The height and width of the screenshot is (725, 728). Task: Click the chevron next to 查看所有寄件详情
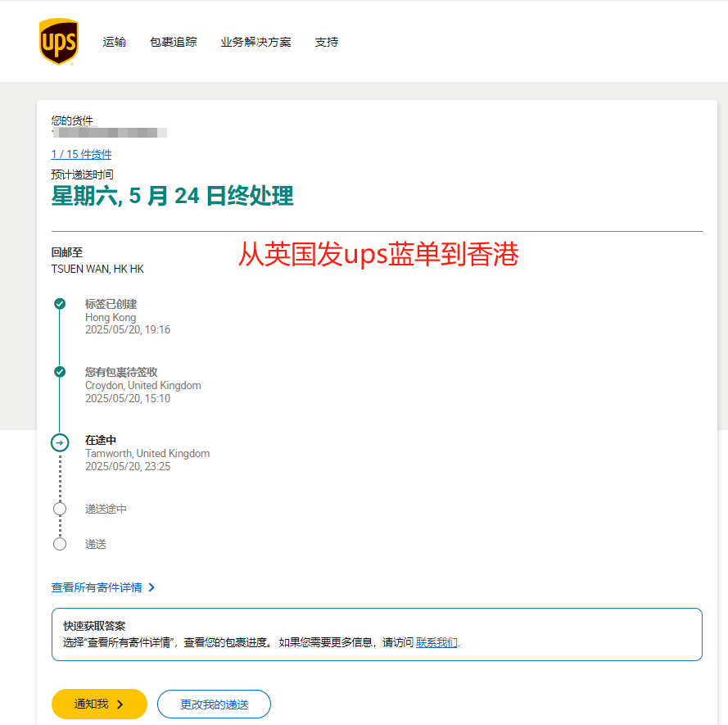click(151, 587)
